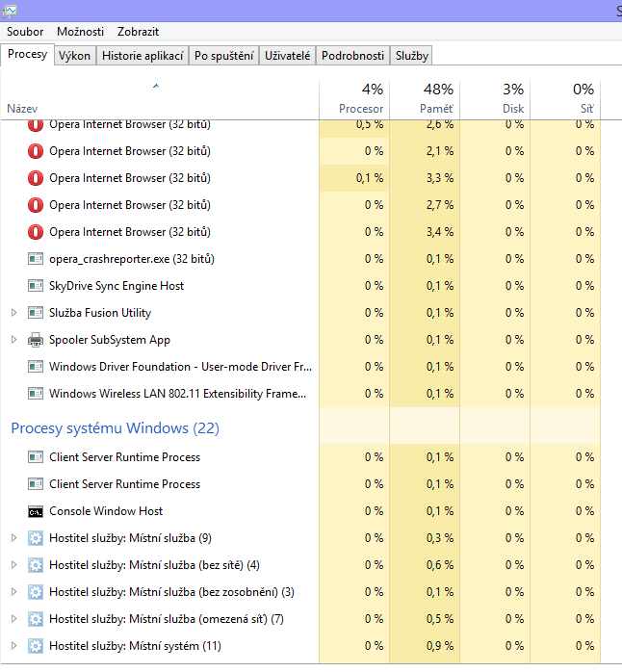This screenshot has height=672, width=622.
Task: Switch to the Služby tab
Action: point(411,56)
